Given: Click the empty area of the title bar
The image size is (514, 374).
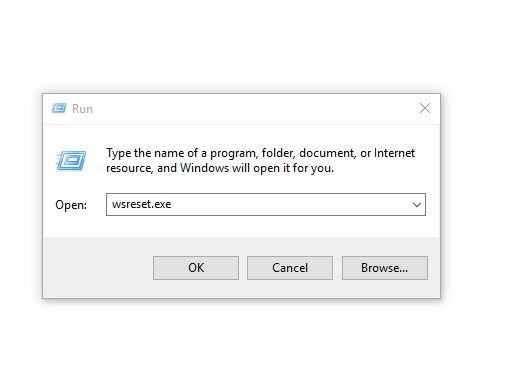Looking at the screenshot, I should 253,109.
